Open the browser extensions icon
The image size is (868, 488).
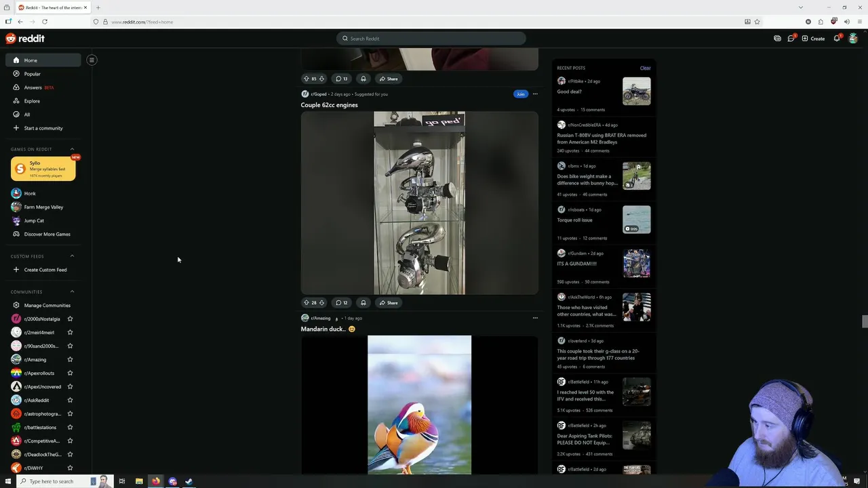click(821, 22)
